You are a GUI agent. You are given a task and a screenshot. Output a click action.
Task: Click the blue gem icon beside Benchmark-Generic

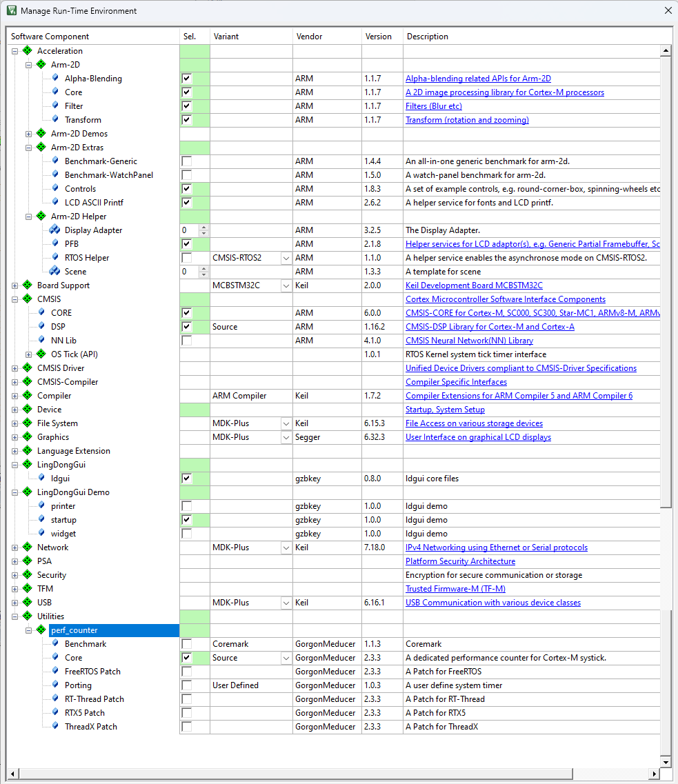(55, 161)
